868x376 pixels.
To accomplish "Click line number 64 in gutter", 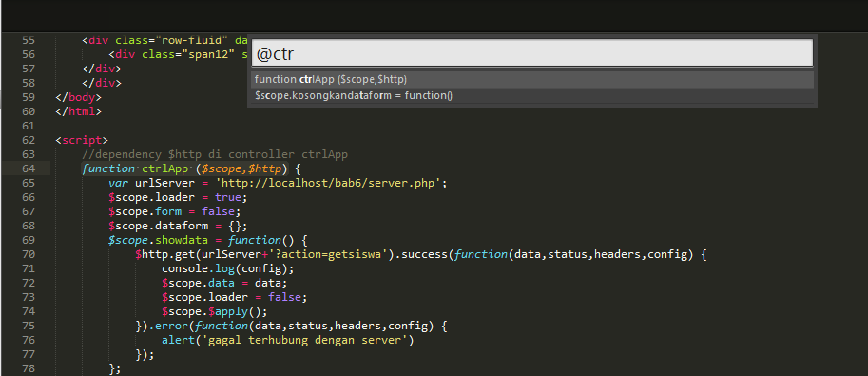I will click(x=29, y=168).
